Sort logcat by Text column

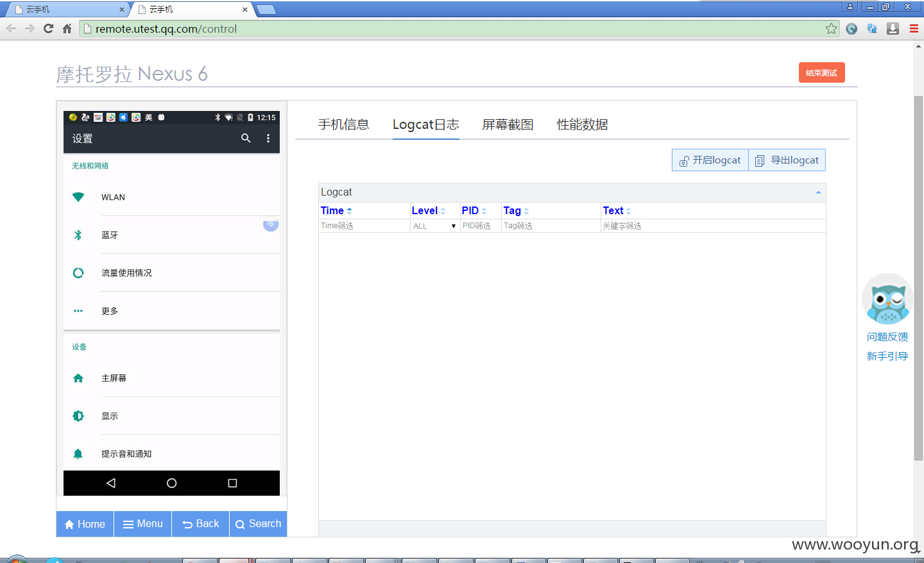[x=617, y=210]
